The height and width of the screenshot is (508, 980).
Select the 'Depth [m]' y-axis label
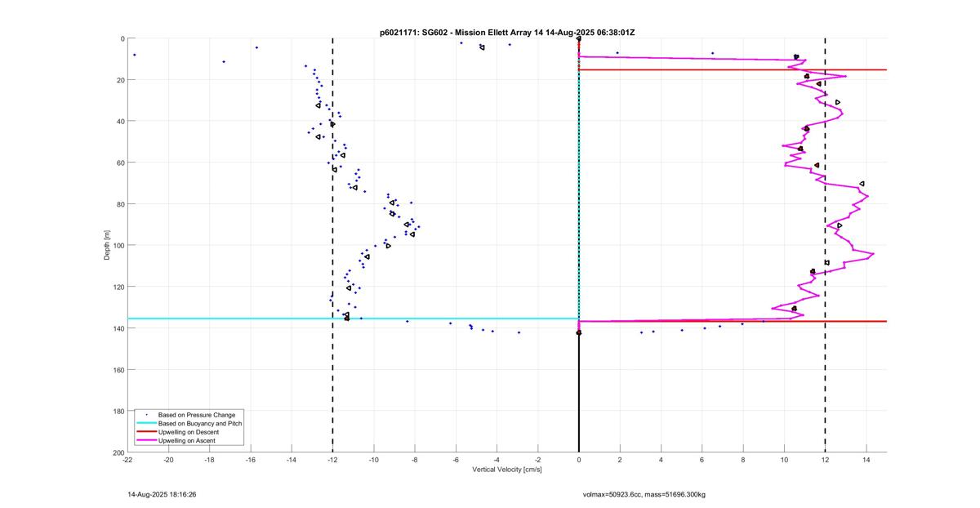[x=107, y=245]
